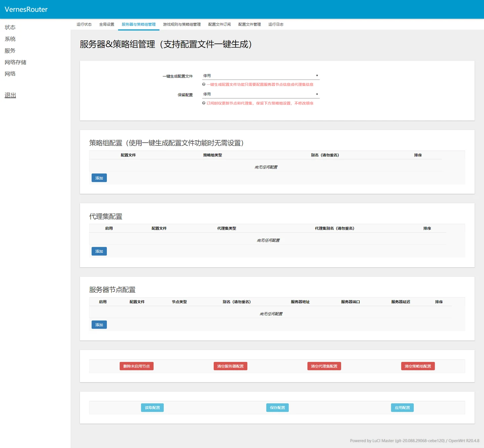Add a new 代理集配置 entry

99,251
